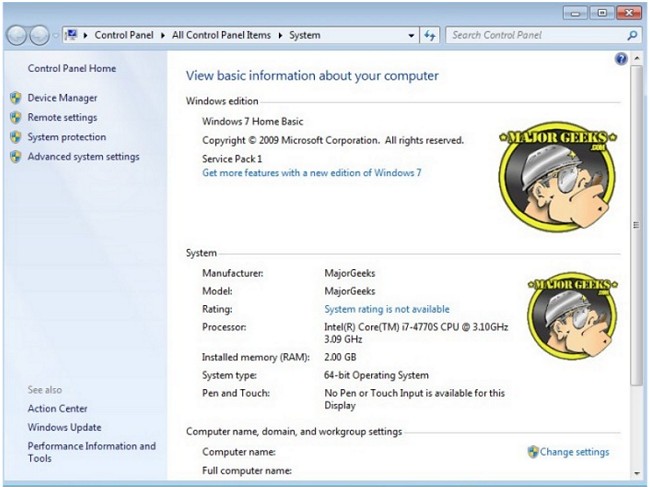Screen dimensions: 650x487
Task: Click the Windows 7 Home Basic text
Action: point(252,121)
